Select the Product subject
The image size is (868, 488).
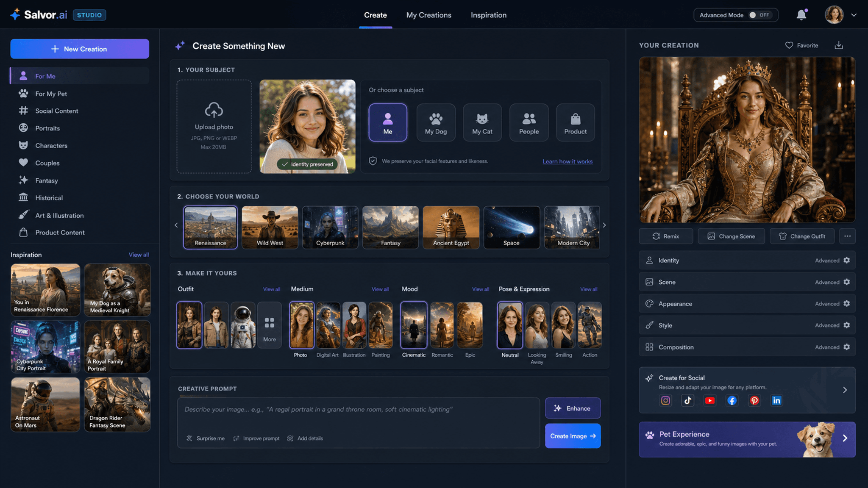point(576,122)
